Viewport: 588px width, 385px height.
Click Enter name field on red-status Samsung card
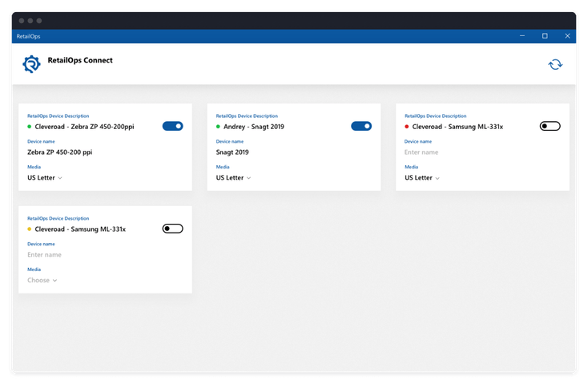tap(482, 152)
